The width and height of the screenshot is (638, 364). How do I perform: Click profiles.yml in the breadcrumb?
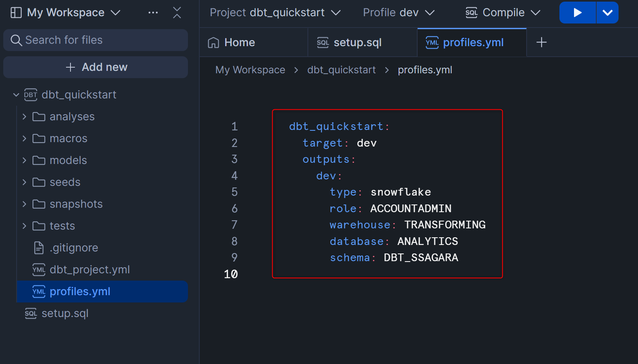pyautogui.click(x=425, y=70)
